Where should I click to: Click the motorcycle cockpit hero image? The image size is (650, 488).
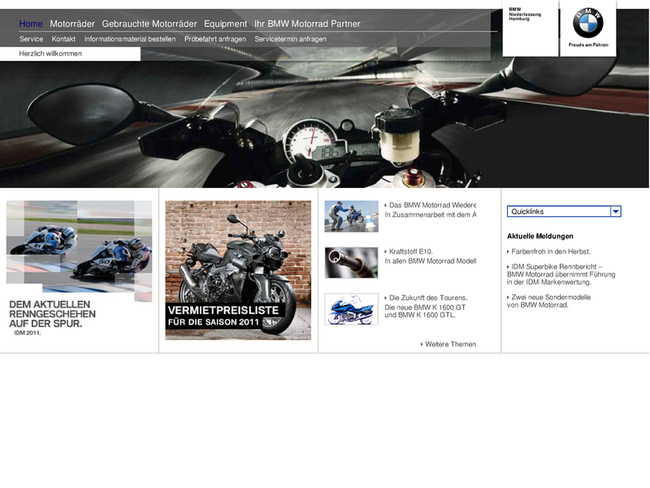(x=325, y=124)
